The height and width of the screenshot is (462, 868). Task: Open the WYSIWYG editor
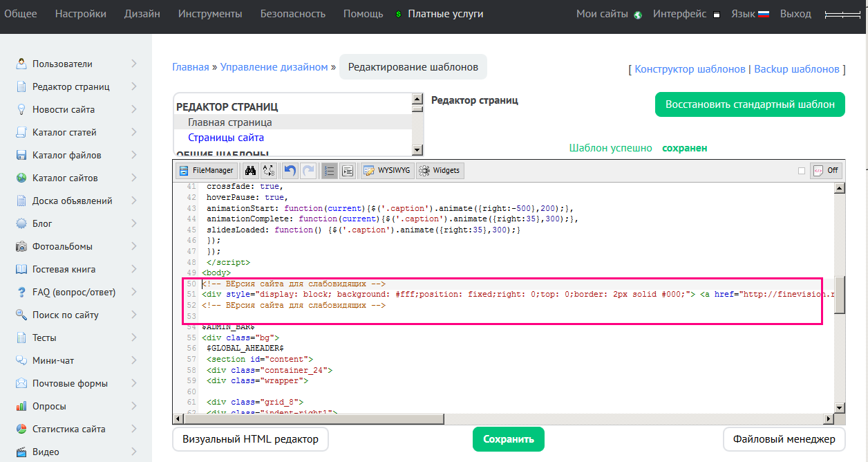(x=388, y=170)
